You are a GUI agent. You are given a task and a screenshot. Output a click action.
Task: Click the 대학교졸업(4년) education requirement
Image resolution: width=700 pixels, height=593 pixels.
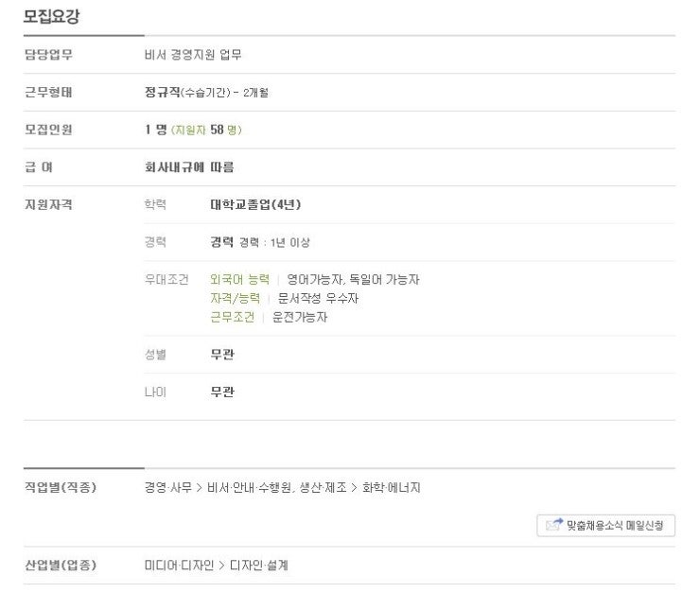point(255,204)
